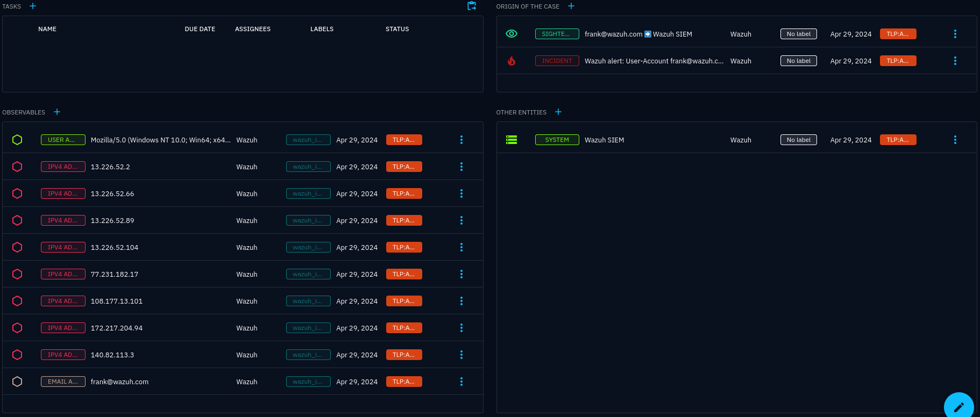Open options menu for frank@wazuh.com sighting row
The image size is (980, 417).
coord(955,34)
